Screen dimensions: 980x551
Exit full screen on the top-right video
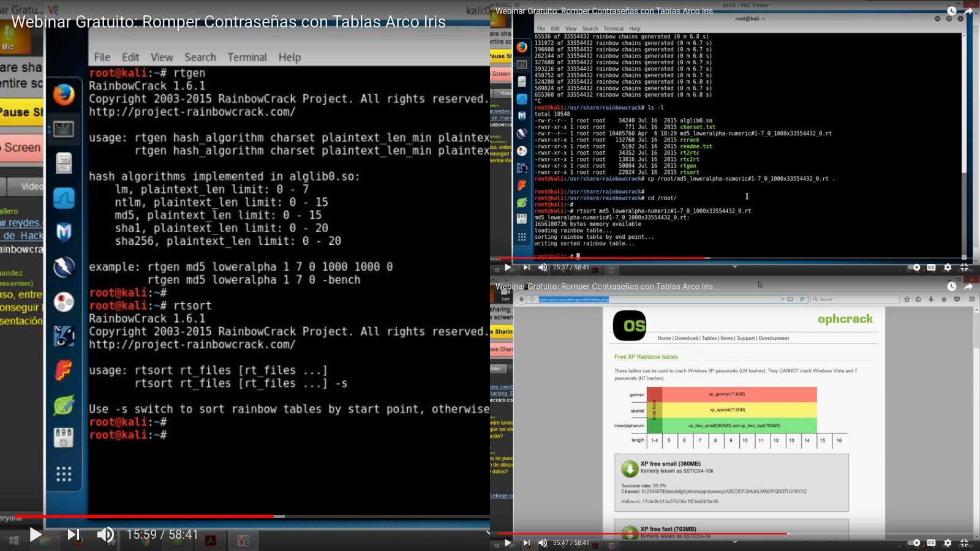pos(964,268)
